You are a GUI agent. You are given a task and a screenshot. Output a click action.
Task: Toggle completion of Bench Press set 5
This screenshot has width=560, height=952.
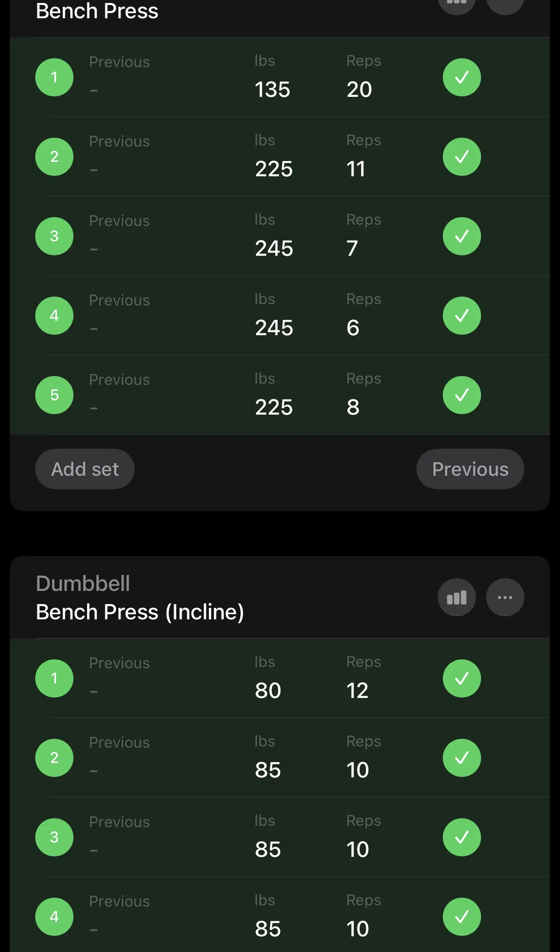pyautogui.click(x=462, y=395)
